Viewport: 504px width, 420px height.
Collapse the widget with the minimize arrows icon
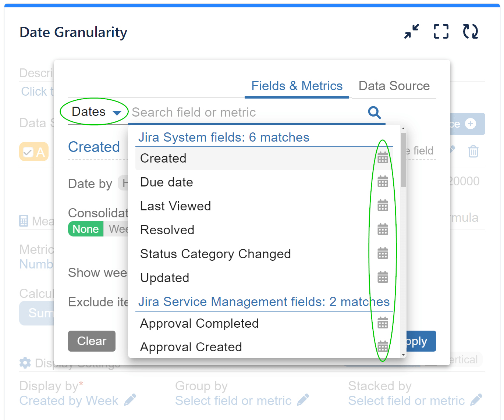point(411,32)
